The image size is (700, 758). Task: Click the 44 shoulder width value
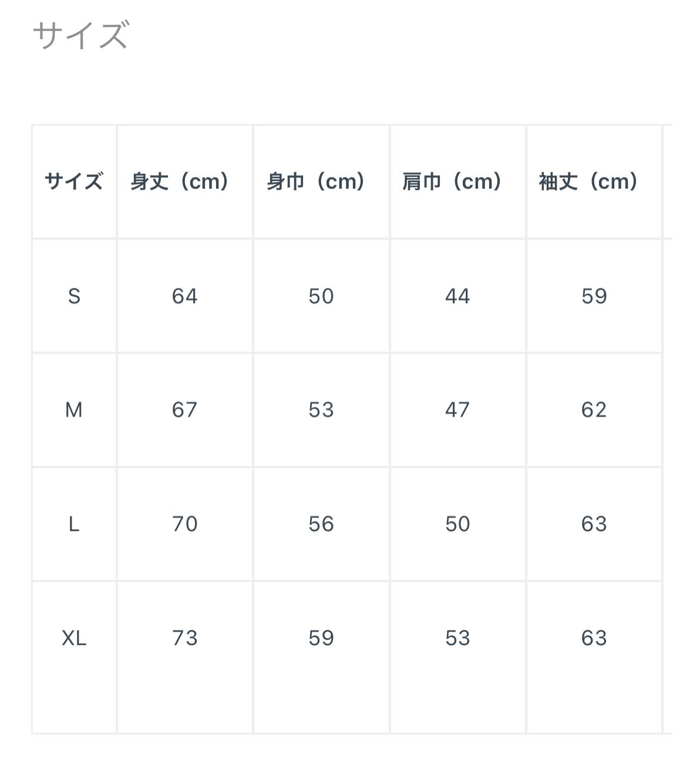coord(457,296)
